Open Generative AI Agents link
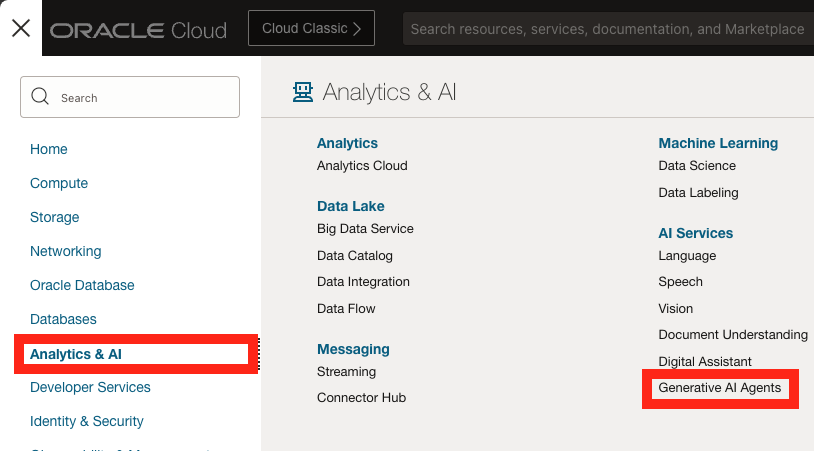The image size is (814, 451). (x=719, y=388)
